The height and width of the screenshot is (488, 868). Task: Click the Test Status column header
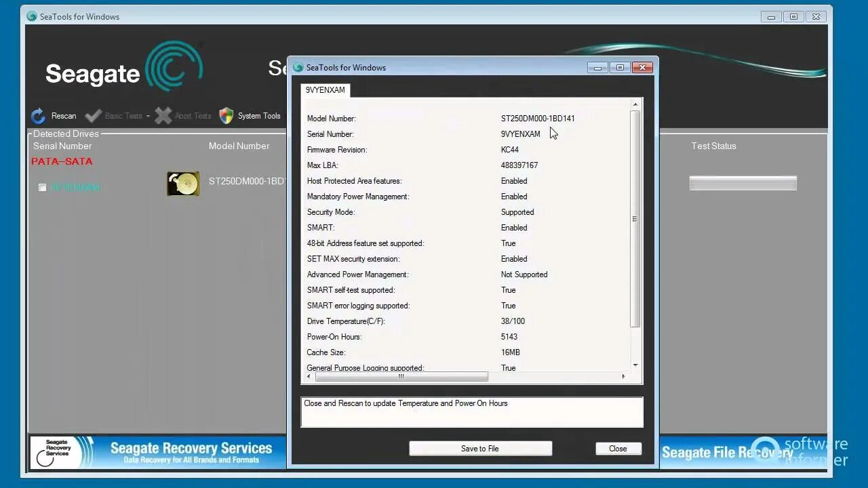click(713, 146)
